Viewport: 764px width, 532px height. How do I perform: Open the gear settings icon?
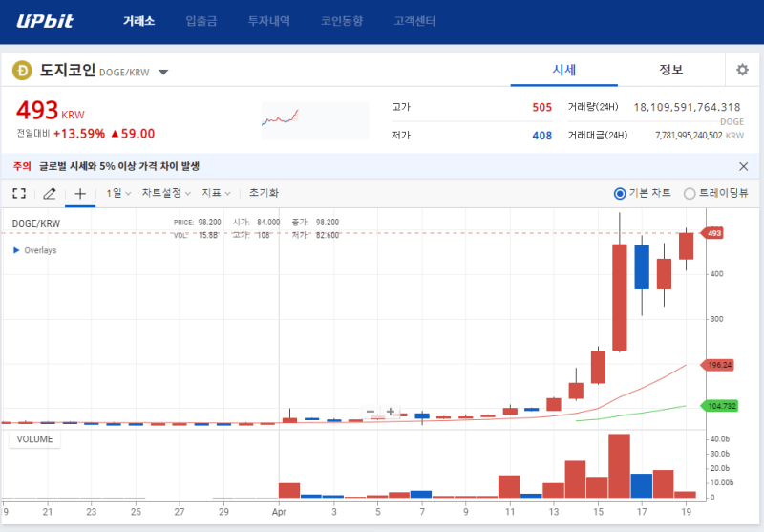(742, 70)
